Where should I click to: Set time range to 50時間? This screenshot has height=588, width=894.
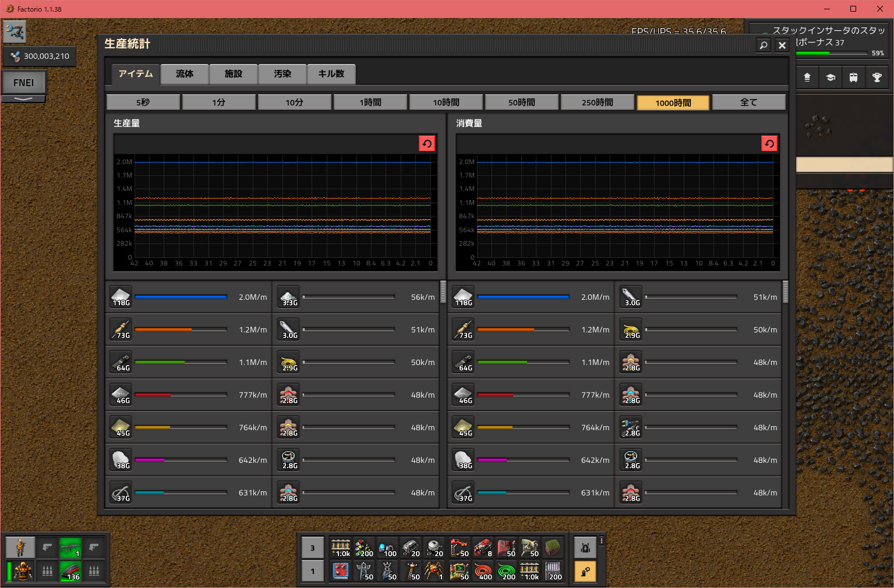522,102
